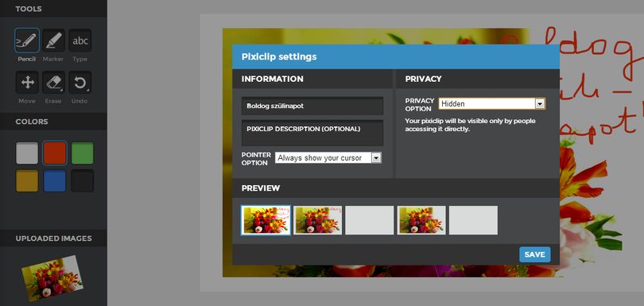The width and height of the screenshot is (644, 306).
Task: Pick the black color swatch
Action: 83,180
